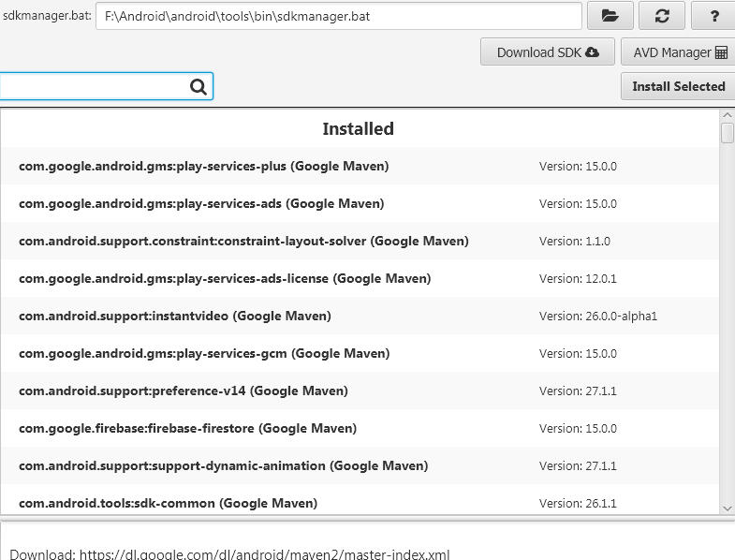735x560 pixels.
Task: Open folder browse for sdkmanager.bat path
Action: 610,16
